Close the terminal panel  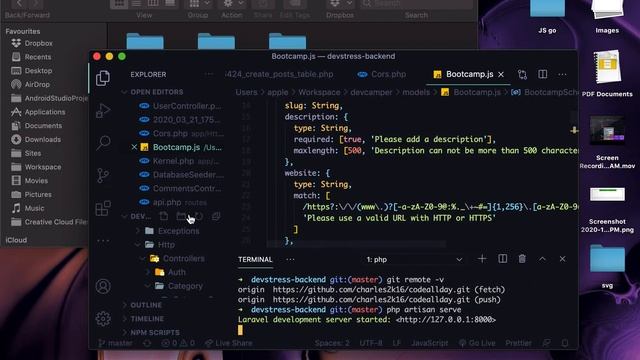[x=562, y=259]
